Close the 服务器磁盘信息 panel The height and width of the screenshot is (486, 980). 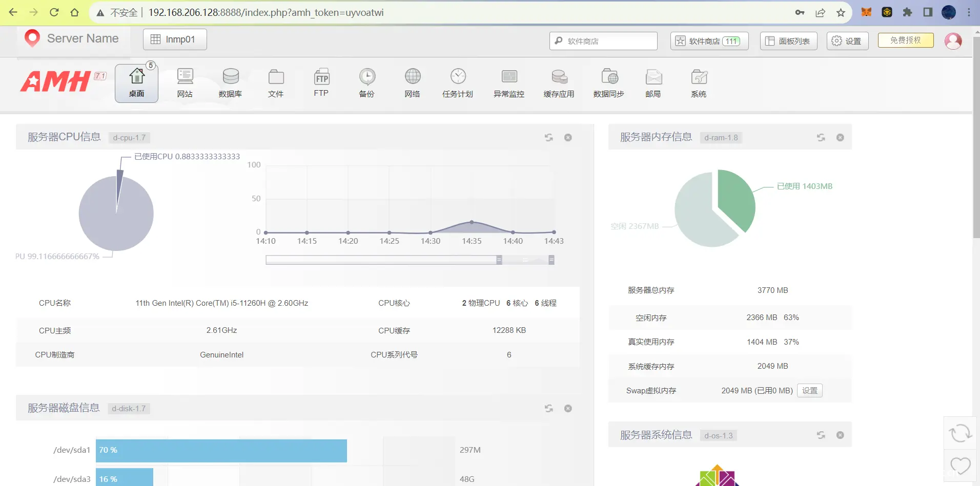pos(568,408)
